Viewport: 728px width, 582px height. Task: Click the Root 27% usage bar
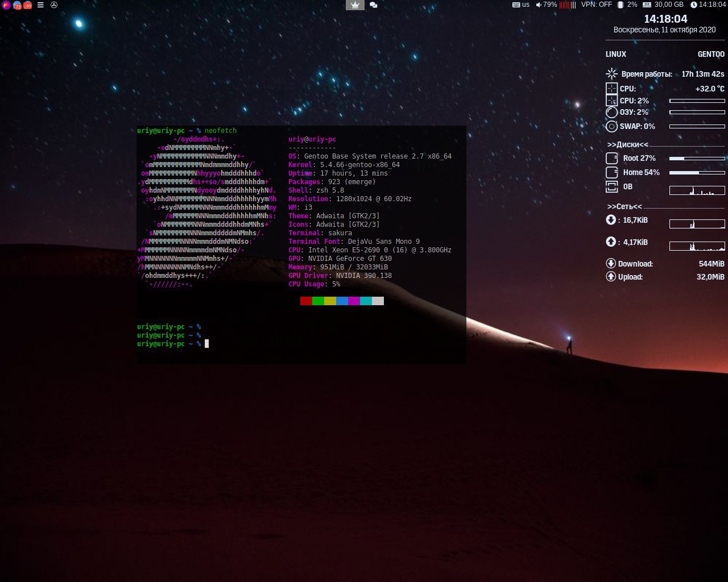tap(697, 158)
